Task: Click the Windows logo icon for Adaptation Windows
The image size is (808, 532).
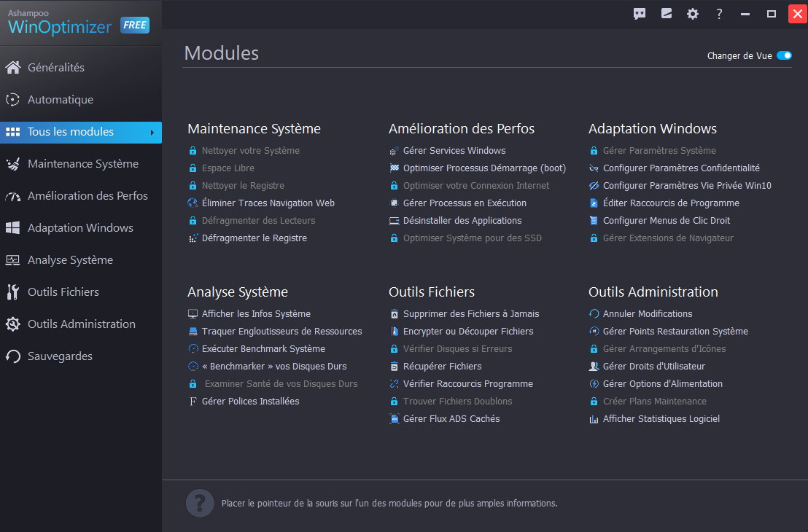Action: pyautogui.click(x=12, y=228)
